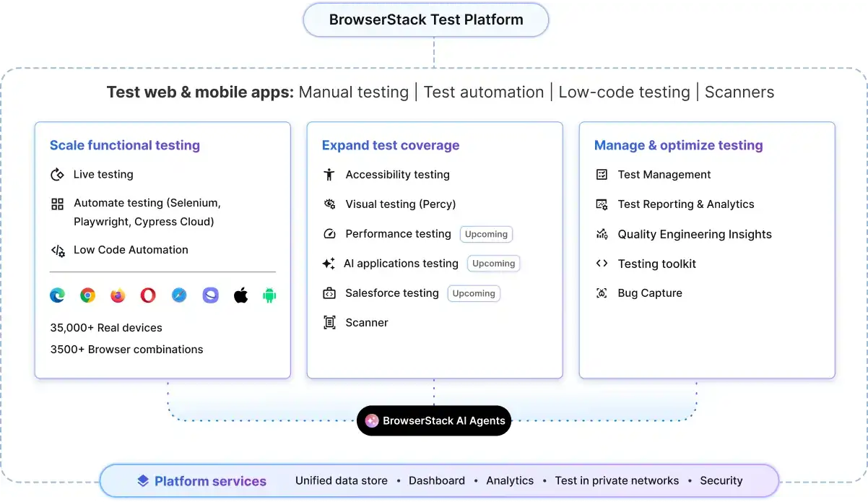868x502 pixels.
Task: Open the Live testing link
Action: click(x=103, y=175)
